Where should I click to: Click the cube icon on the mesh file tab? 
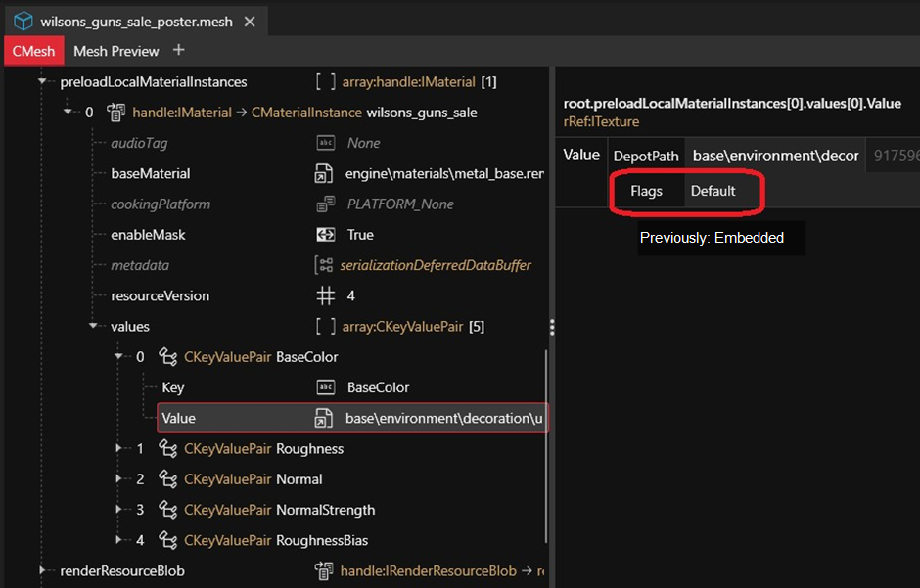click(23, 21)
